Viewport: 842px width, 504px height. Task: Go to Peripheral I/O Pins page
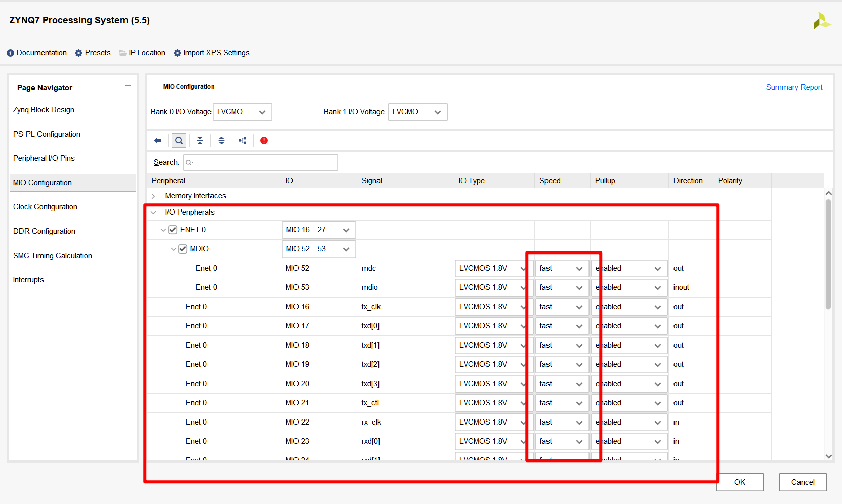coord(44,158)
